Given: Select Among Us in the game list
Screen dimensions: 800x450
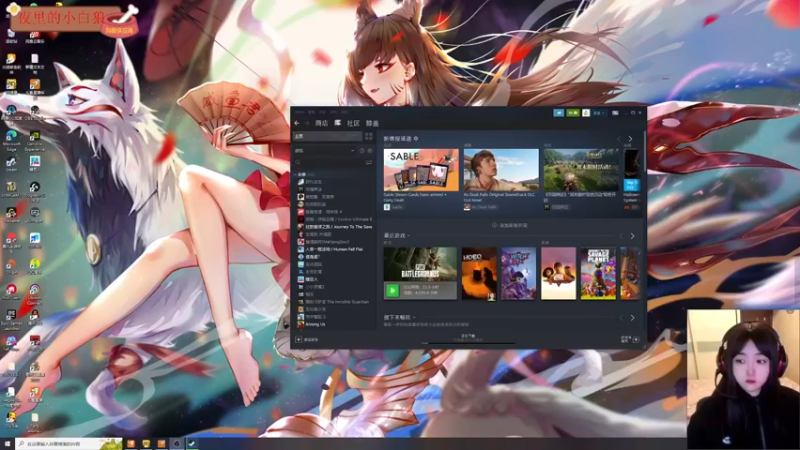Looking at the screenshot, I should [x=312, y=324].
